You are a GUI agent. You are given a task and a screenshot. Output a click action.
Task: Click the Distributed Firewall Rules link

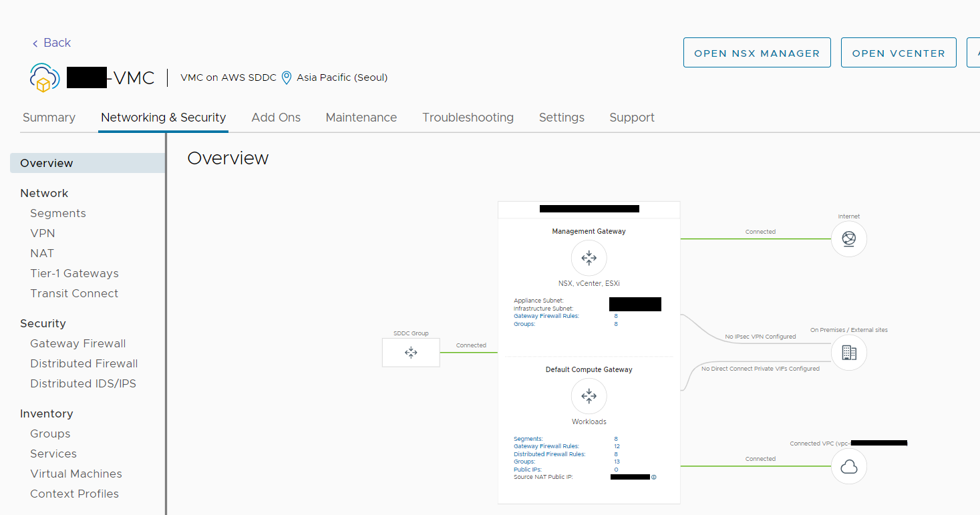click(x=549, y=454)
